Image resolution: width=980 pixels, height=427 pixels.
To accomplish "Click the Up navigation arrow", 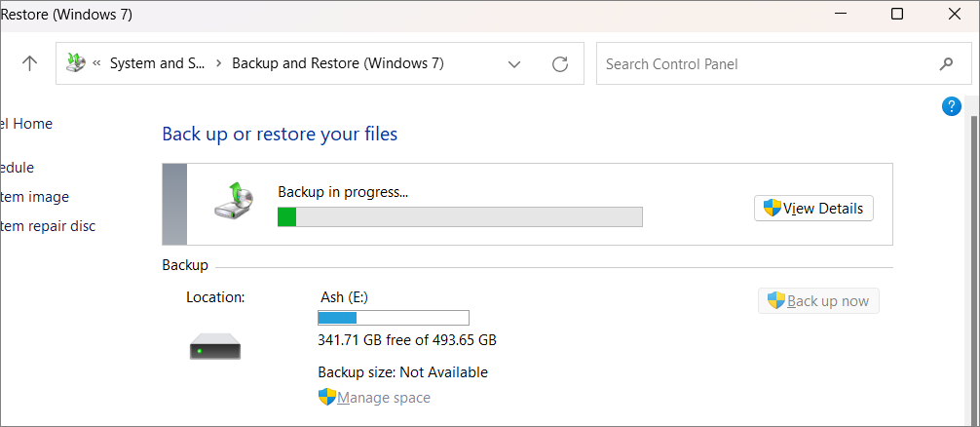I will click(30, 63).
